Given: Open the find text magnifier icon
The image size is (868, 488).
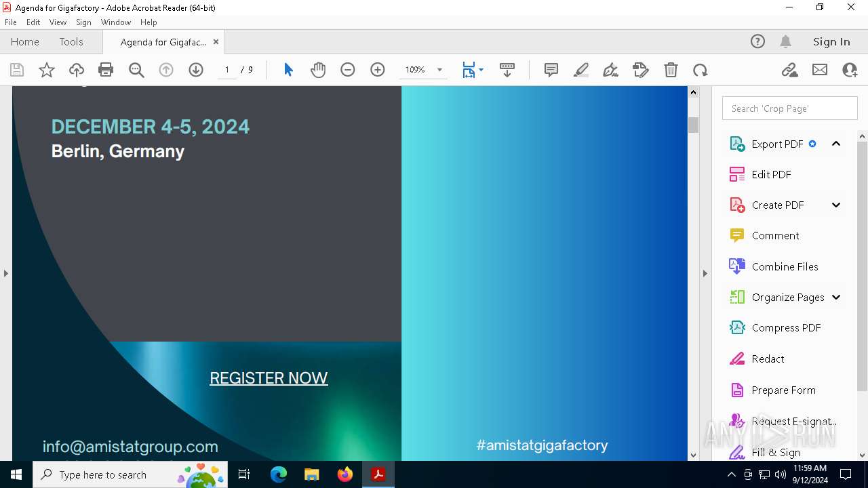Looking at the screenshot, I should click(x=136, y=70).
